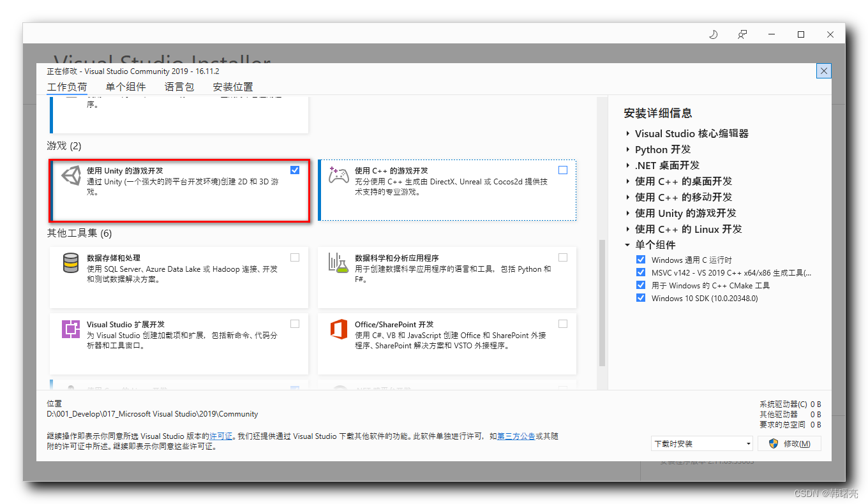
Task: Click the Visual Studio extension icon
Action: [x=71, y=329]
